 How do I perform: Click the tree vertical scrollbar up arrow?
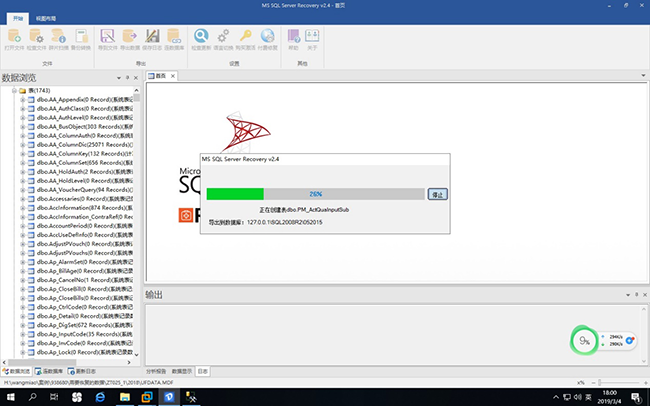tap(136, 90)
